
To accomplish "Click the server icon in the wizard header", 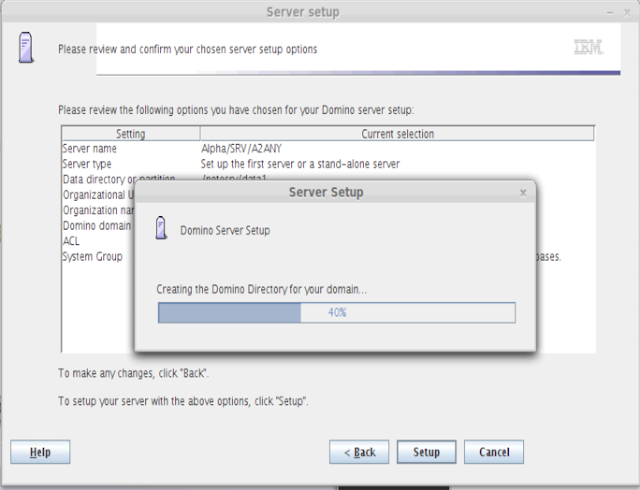I will pyautogui.click(x=26, y=47).
